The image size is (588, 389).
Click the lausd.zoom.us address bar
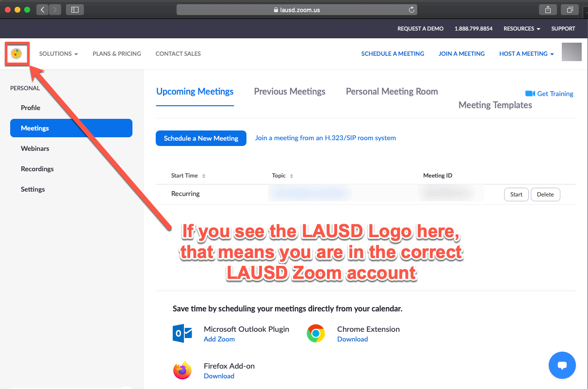(x=297, y=10)
